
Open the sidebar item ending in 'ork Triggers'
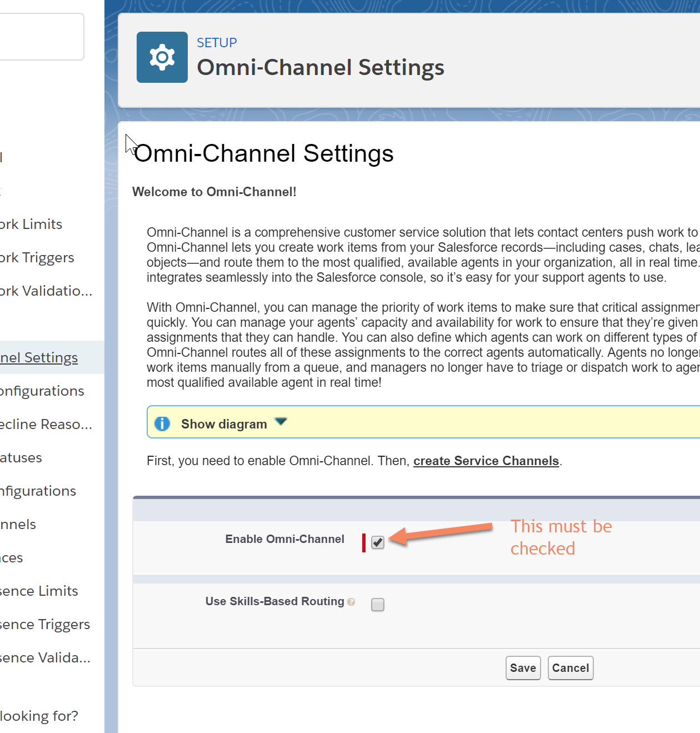pyautogui.click(x=37, y=257)
